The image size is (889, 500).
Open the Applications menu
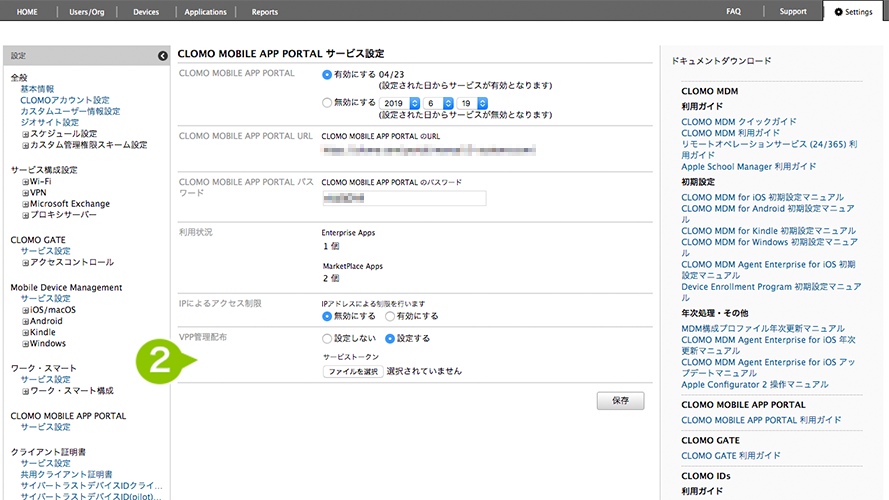(x=205, y=11)
